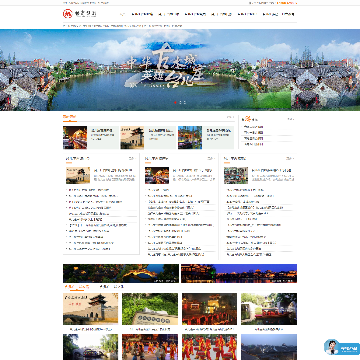This screenshot has width=360, height=360.
Task: Open the beige city gate card thumbnail in top row
Action: pos(132,137)
